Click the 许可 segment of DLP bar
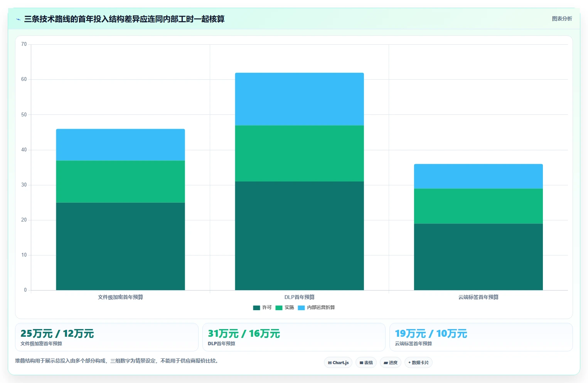Viewport: 588px width, 383px height. click(299, 236)
